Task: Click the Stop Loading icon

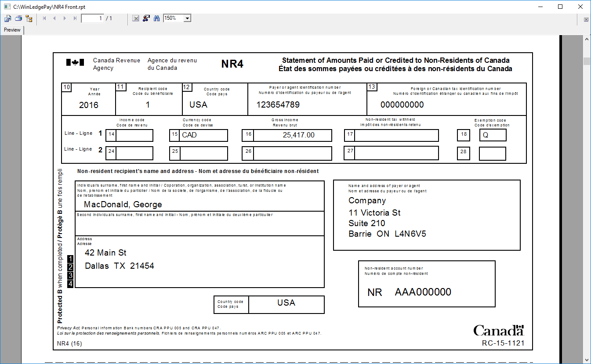Action: point(136,18)
